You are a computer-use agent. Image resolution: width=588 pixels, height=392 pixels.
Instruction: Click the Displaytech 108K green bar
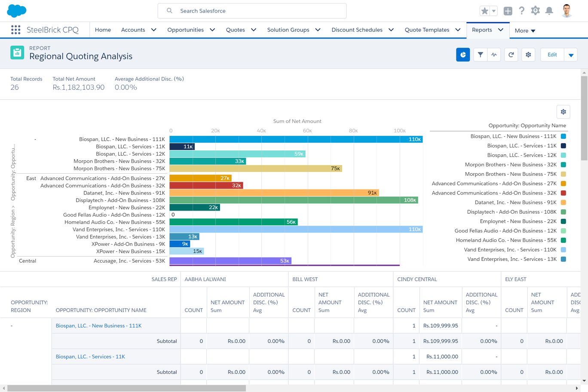[293, 200]
